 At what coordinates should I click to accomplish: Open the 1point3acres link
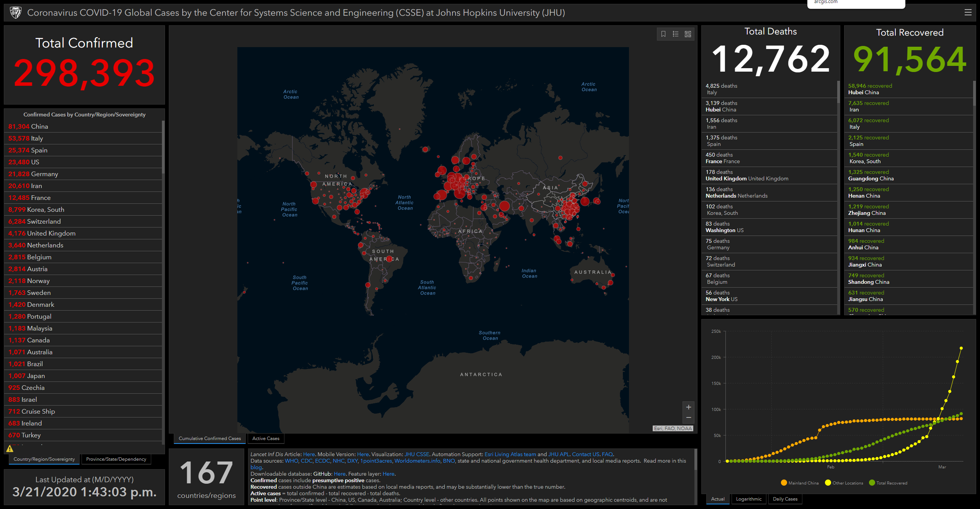pyautogui.click(x=376, y=461)
